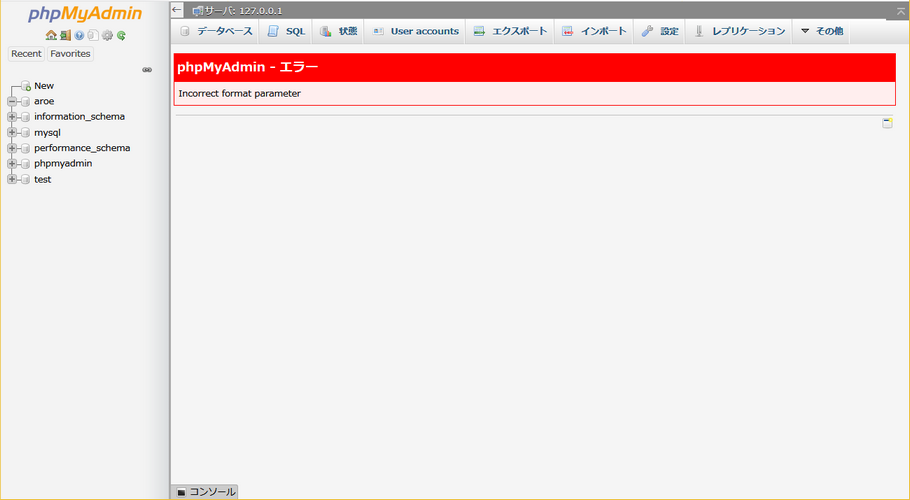This screenshot has width=910, height=500.
Task: Click the Recent button
Action: click(26, 53)
